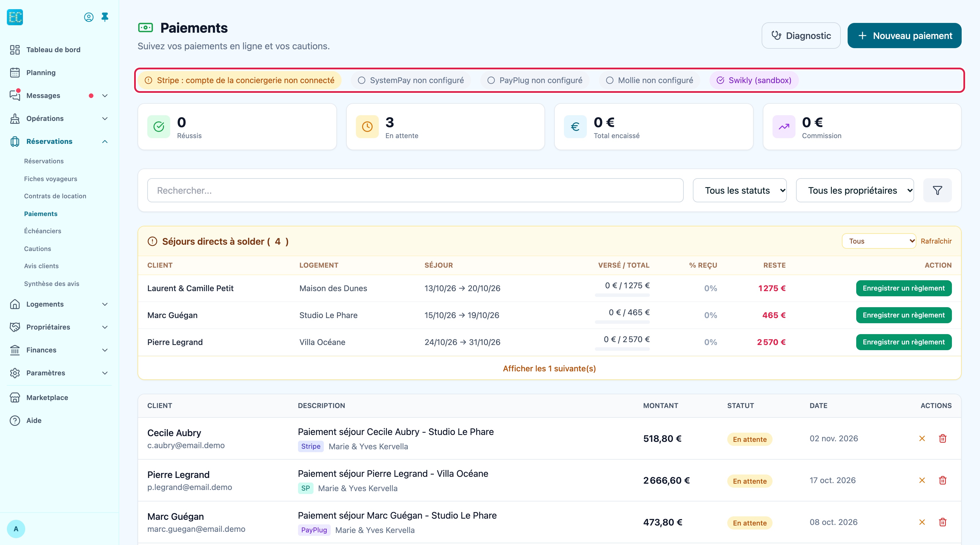
Task: Open Contrats de location submenu item
Action: [55, 196]
